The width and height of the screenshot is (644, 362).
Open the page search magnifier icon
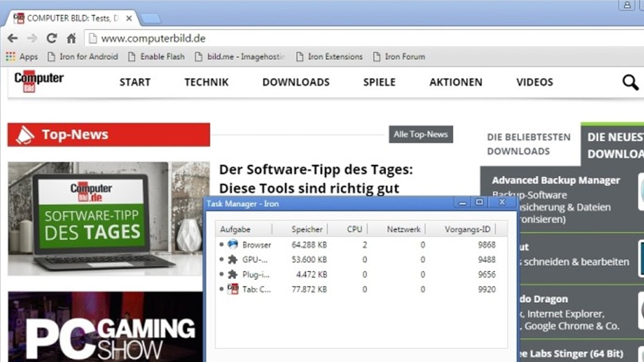click(630, 82)
